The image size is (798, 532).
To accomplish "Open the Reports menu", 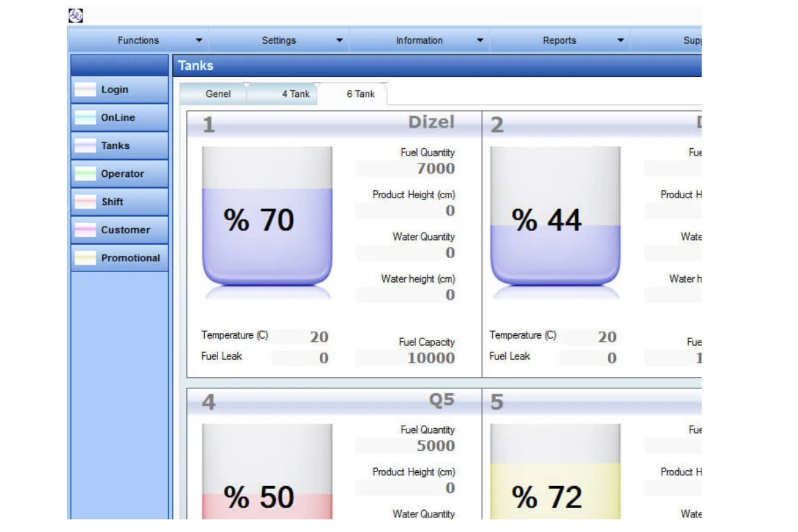I will [559, 41].
